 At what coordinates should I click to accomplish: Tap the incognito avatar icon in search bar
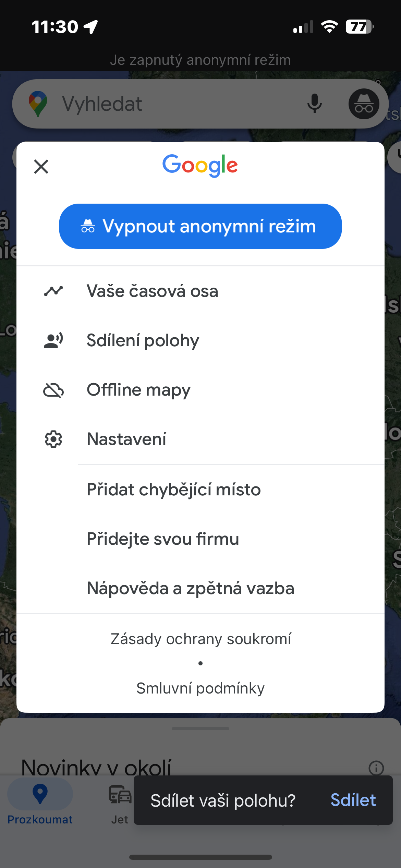[364, 104]
